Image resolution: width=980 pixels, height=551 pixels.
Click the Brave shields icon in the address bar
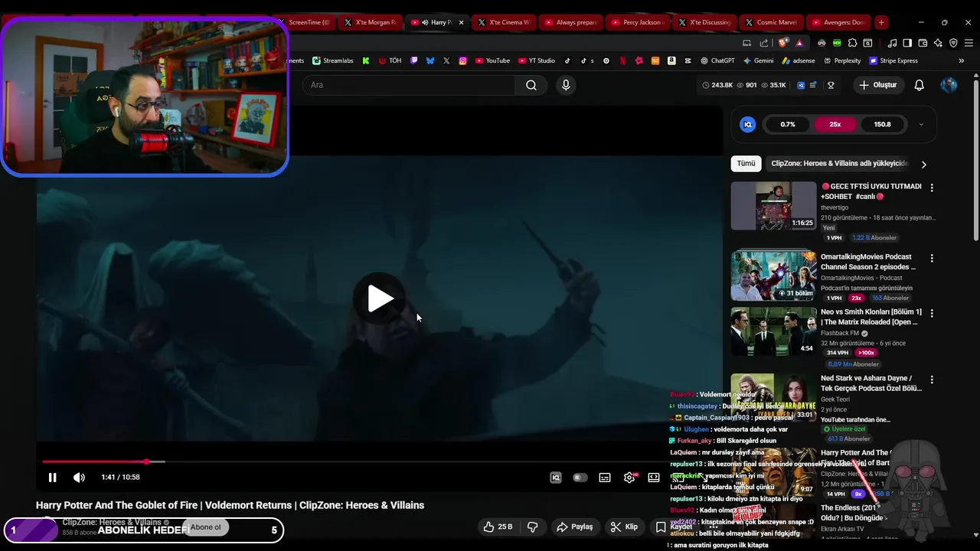point(782,43)
